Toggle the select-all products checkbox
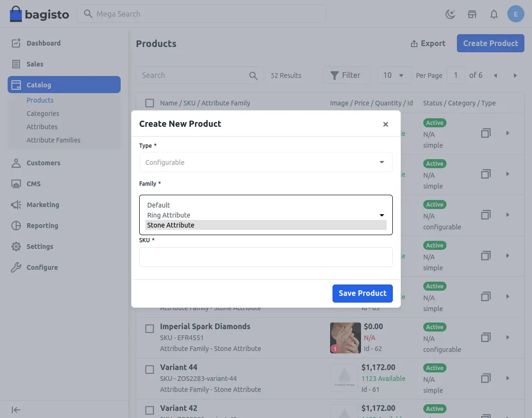 pyautogui.click(x=150, y=103)
